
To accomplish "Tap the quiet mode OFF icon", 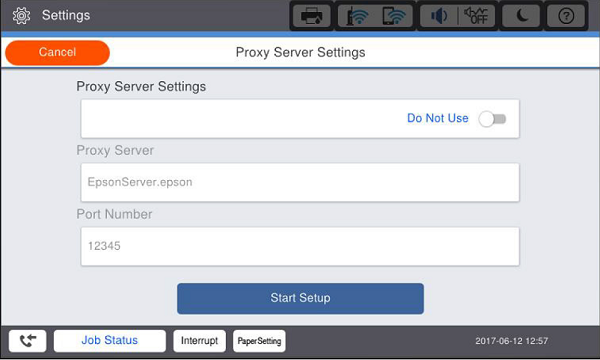I will coord(476,16).
